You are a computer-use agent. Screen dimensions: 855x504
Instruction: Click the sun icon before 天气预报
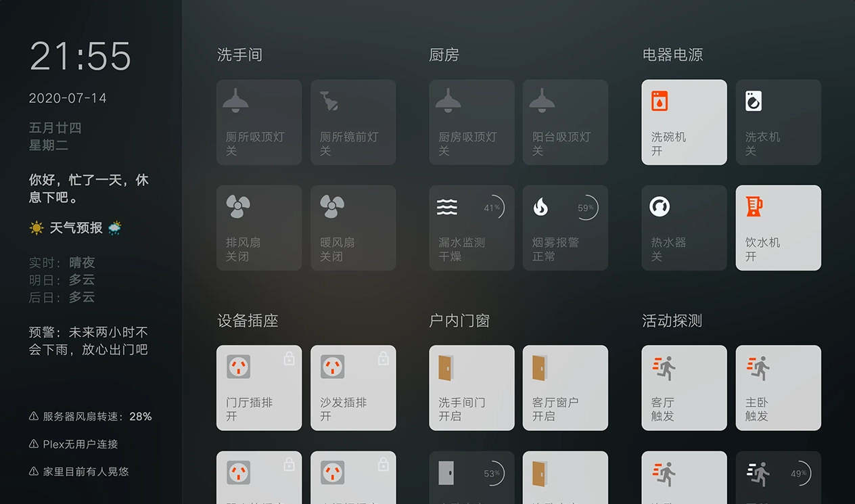37,228
